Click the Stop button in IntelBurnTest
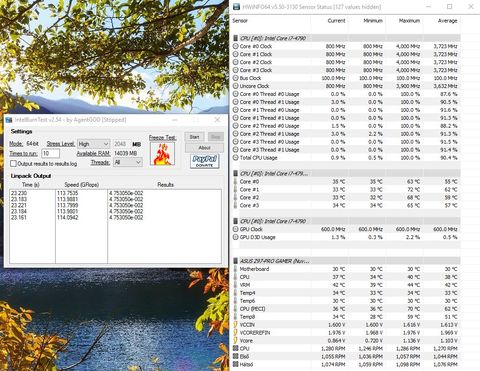 click(x=215, y=137)
